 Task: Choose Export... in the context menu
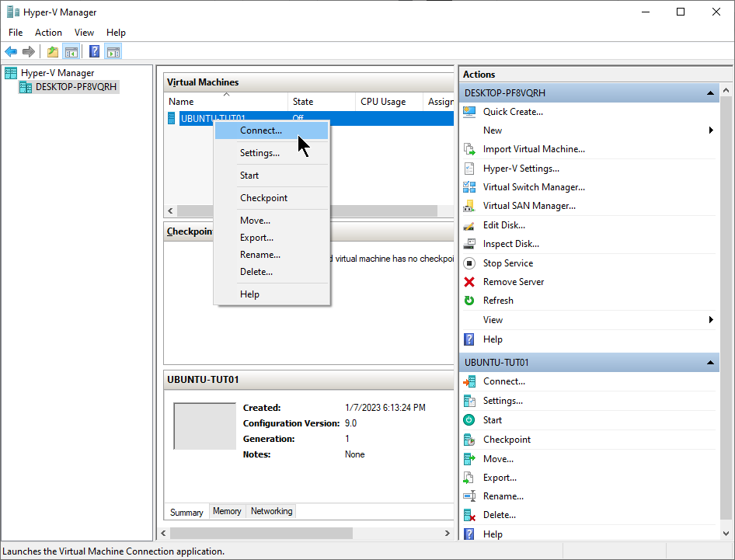(x=271, y=238)
